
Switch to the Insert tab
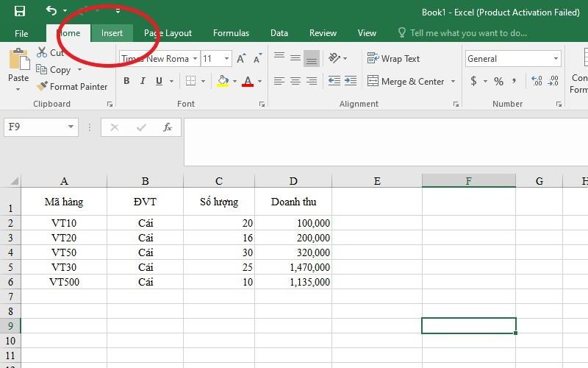(112, 33)
